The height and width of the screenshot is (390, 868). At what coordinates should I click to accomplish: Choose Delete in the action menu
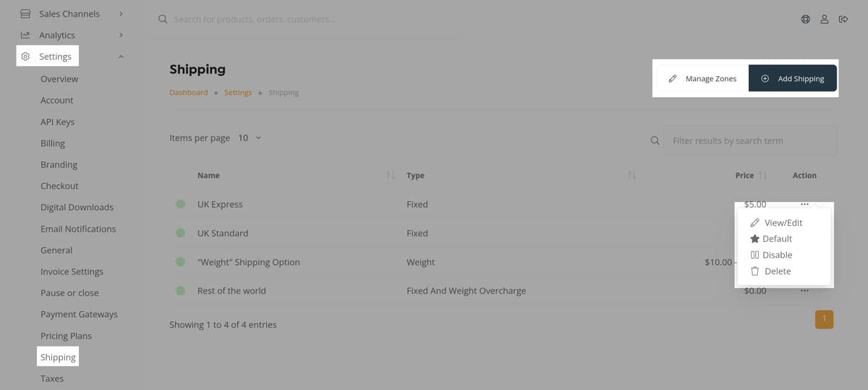(x=777, y=271)
